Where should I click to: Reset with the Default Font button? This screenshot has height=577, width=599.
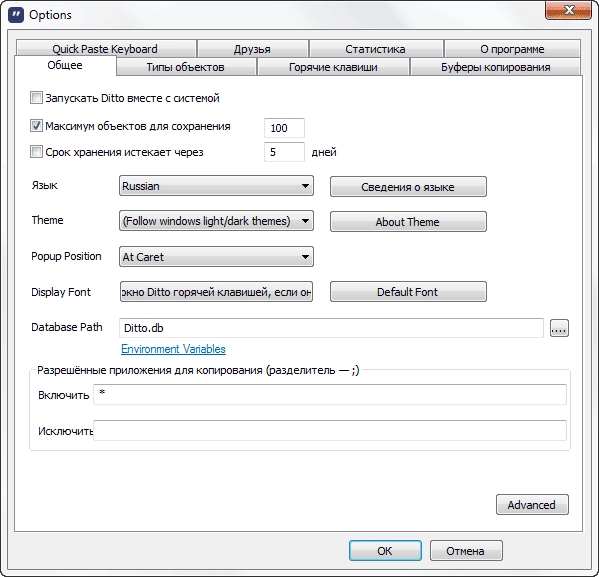pyautogui.click(x=408, y=292)
